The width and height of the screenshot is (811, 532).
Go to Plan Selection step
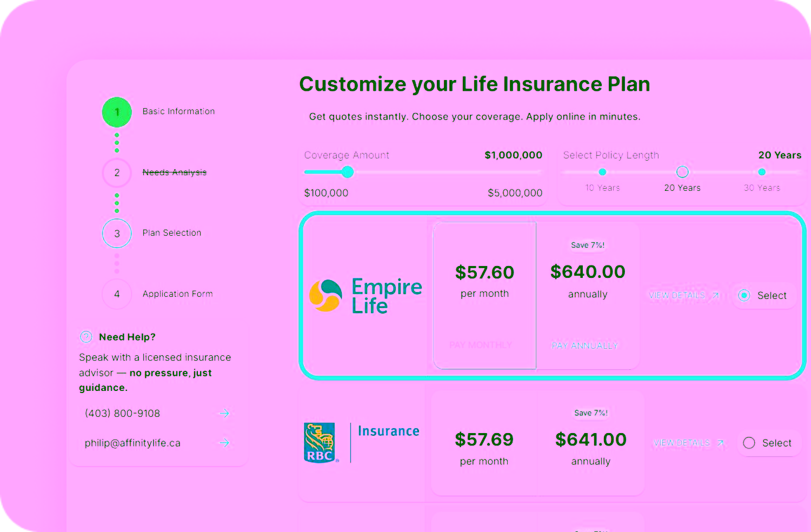(x=117, y=234)
